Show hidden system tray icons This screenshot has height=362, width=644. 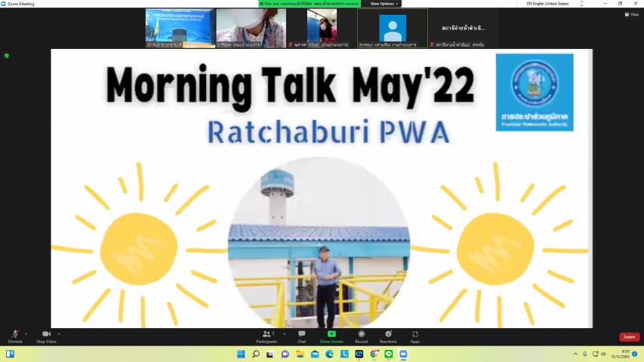(x=575, y=354)
